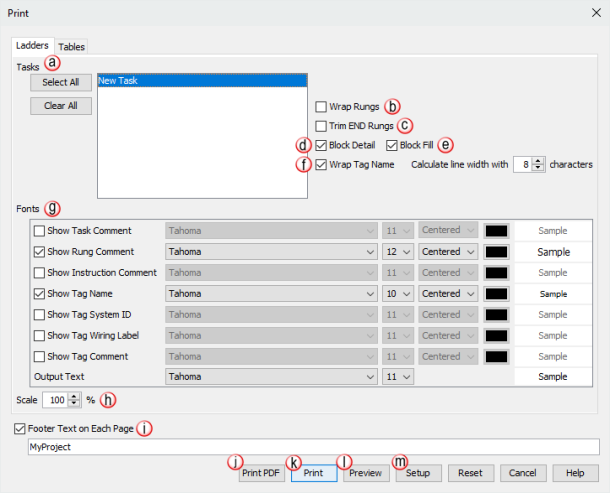Click the Select All tasks button

(61, 82)
